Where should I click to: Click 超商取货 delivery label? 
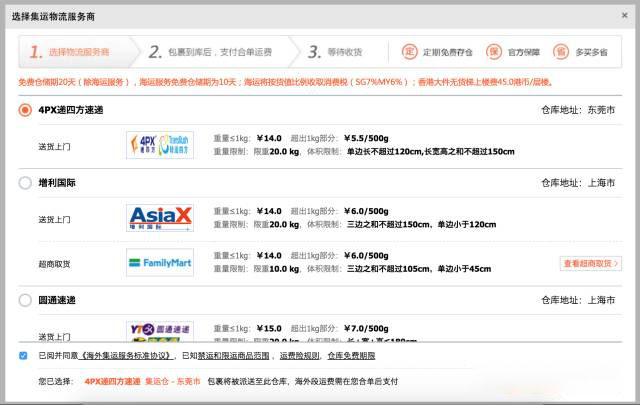point(54,264)
